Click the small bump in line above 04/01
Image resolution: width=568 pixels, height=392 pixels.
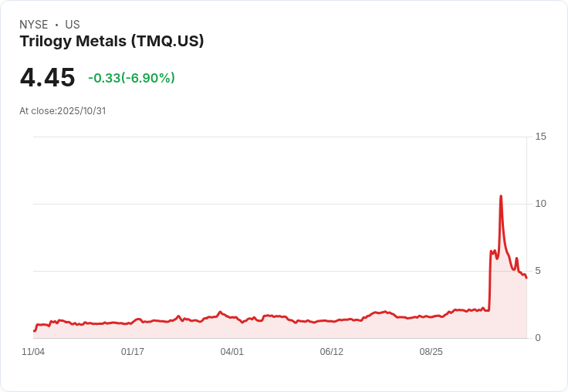pyautogui.click(x=220, y=312)
